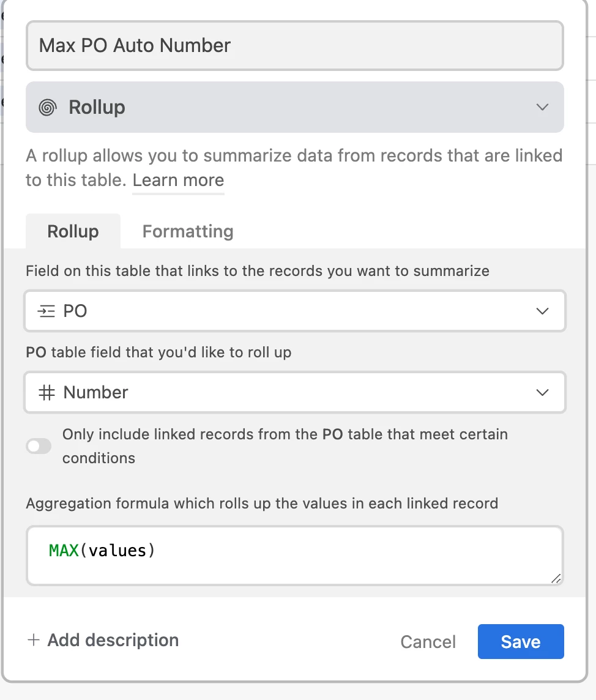Click the plus icon next to Add description

click(34, 640)
